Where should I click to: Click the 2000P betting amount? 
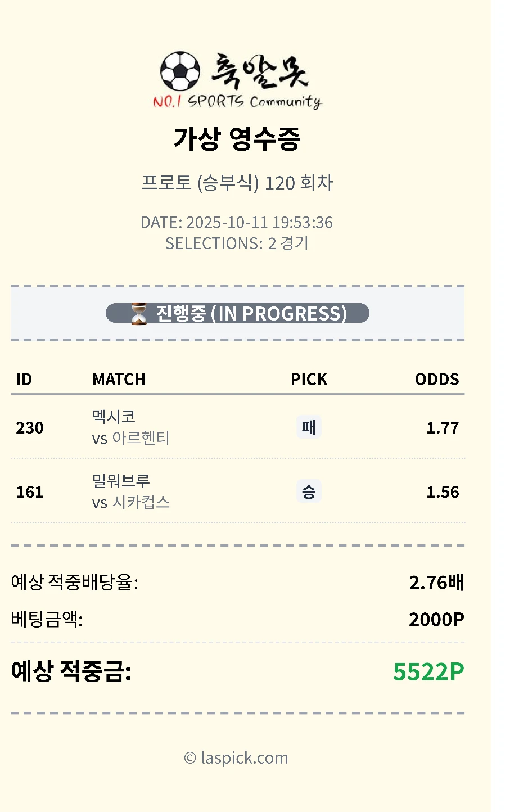coord(436,619)
